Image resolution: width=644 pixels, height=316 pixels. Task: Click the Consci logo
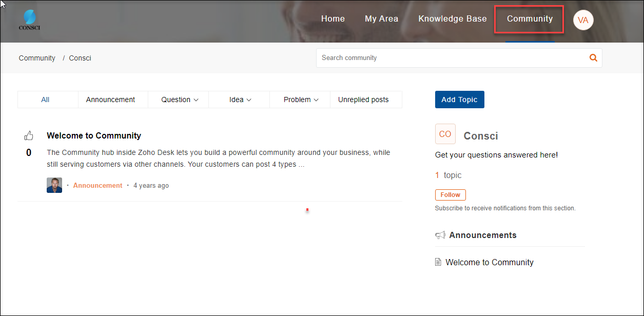tap(29, 20)
